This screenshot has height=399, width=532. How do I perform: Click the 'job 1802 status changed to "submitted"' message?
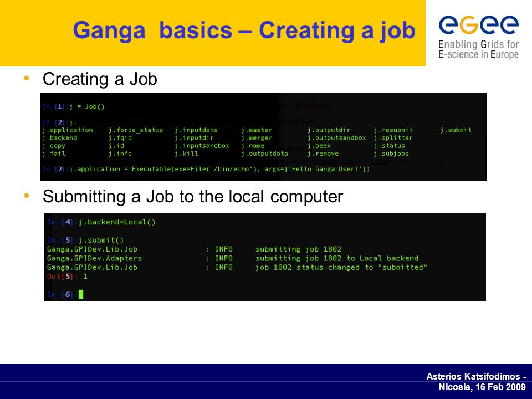coord(341,267)
